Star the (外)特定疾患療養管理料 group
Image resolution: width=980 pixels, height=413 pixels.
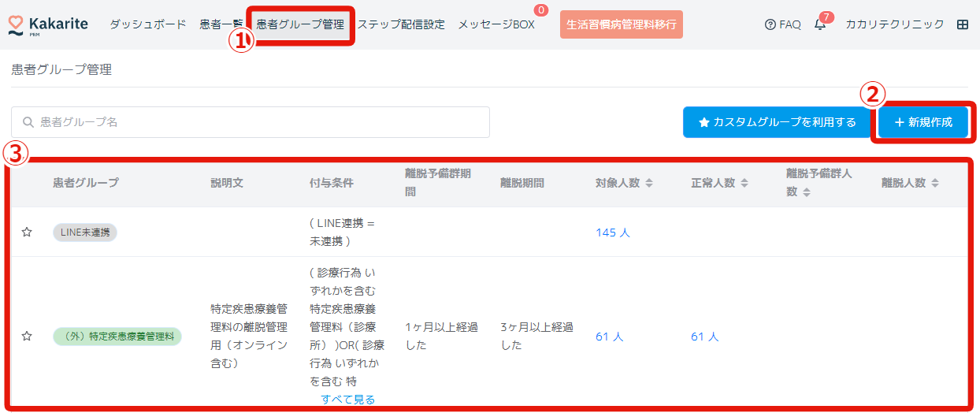point(27,337)
